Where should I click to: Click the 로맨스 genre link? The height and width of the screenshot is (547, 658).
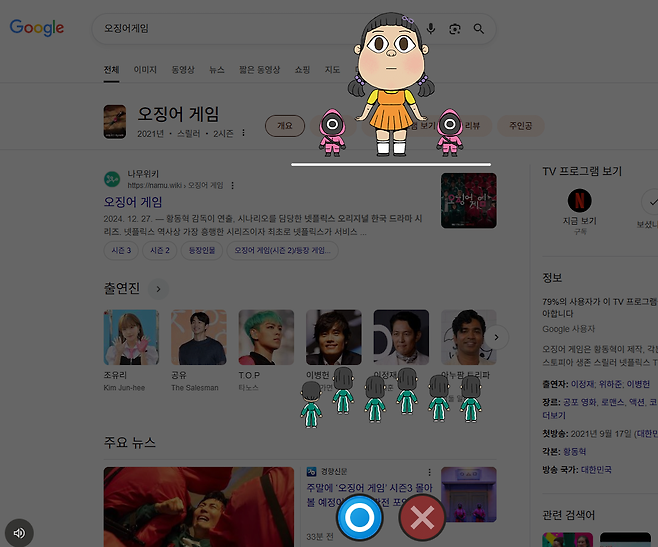612,402
